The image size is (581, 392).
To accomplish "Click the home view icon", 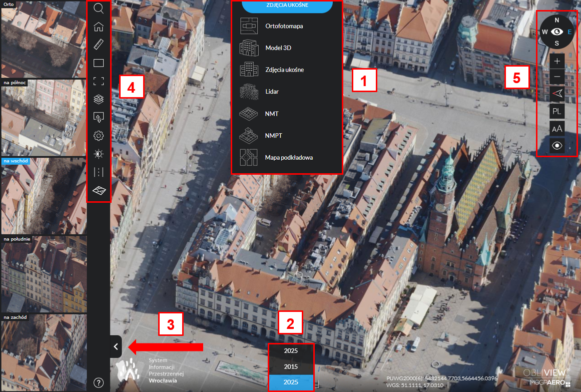I will click(99, 27).
